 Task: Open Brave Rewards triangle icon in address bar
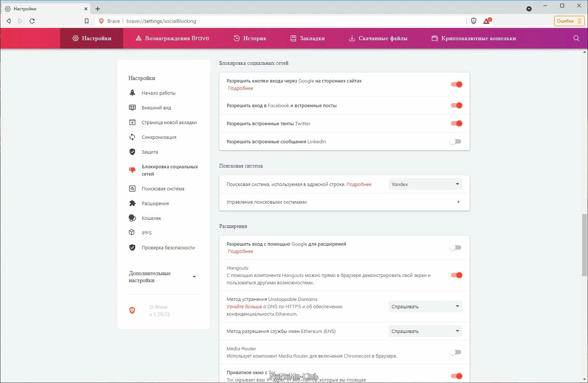(487, 21)
